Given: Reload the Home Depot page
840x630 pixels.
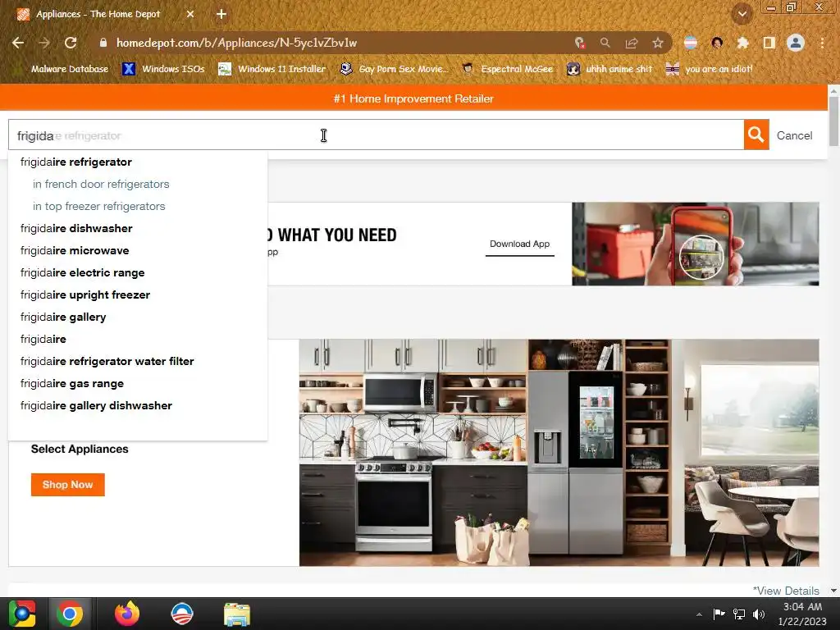Looking at the screenshot, I should 71,43.
